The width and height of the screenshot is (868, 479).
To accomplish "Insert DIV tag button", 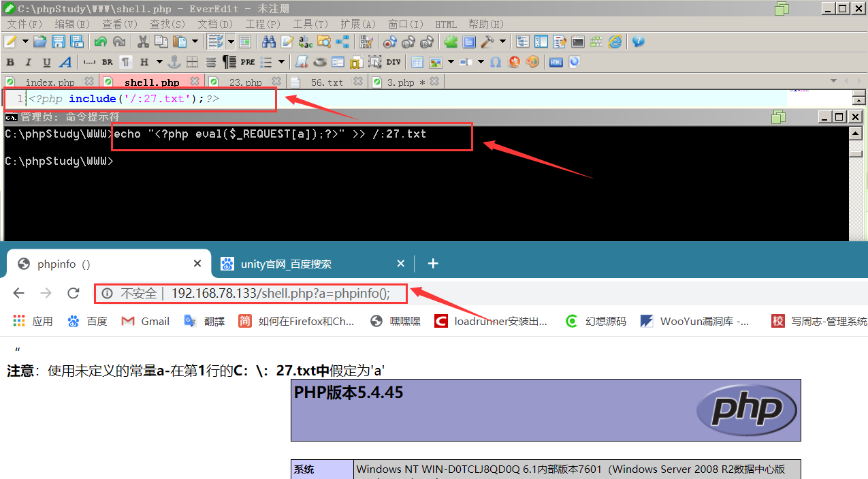I will pos(393,62).
